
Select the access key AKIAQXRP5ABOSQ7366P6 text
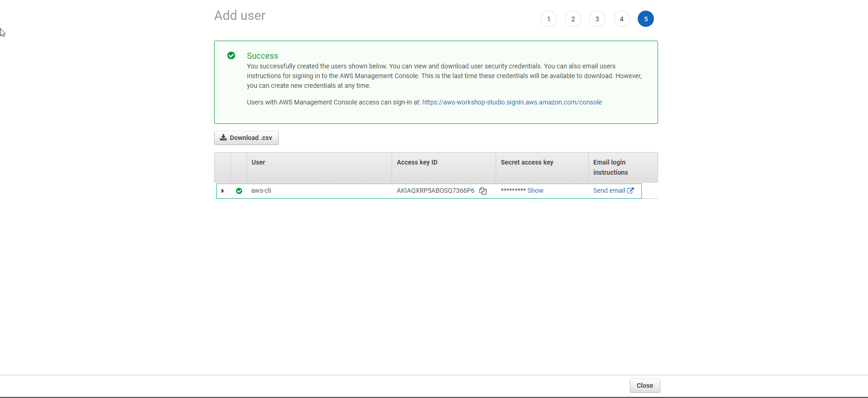[x=436, y=190]
